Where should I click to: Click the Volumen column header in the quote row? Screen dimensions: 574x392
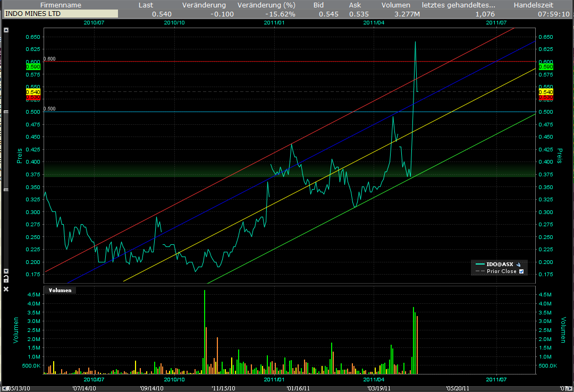396,5
